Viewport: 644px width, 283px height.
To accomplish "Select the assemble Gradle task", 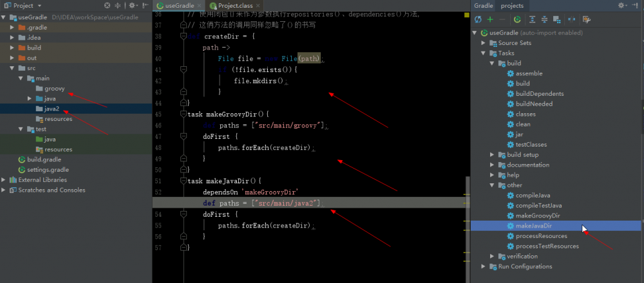I will point(529,73).
